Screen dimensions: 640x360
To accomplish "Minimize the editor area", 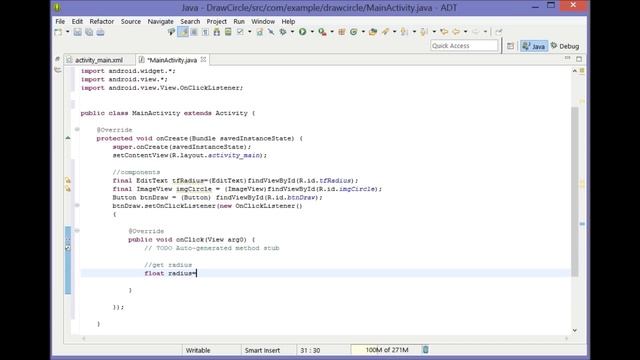I will point(567,59).
